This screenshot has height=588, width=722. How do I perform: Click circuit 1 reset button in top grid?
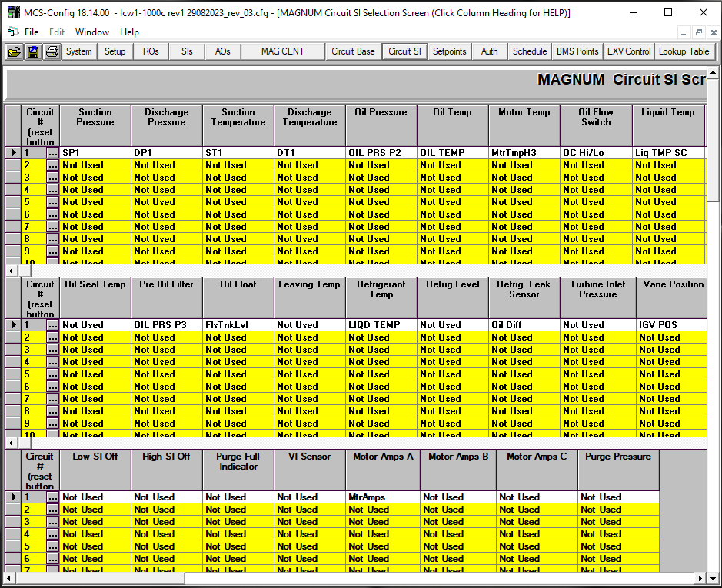(x=52, y=153)
